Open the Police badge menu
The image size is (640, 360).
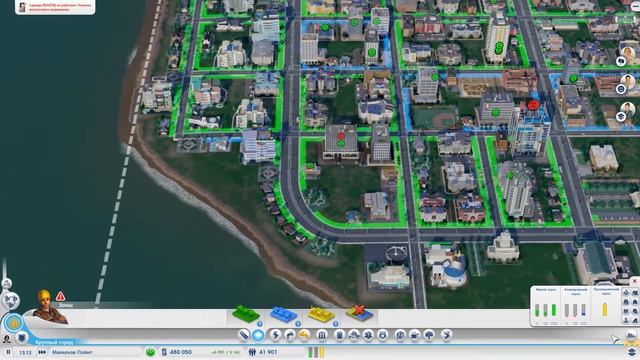point(383,335)
